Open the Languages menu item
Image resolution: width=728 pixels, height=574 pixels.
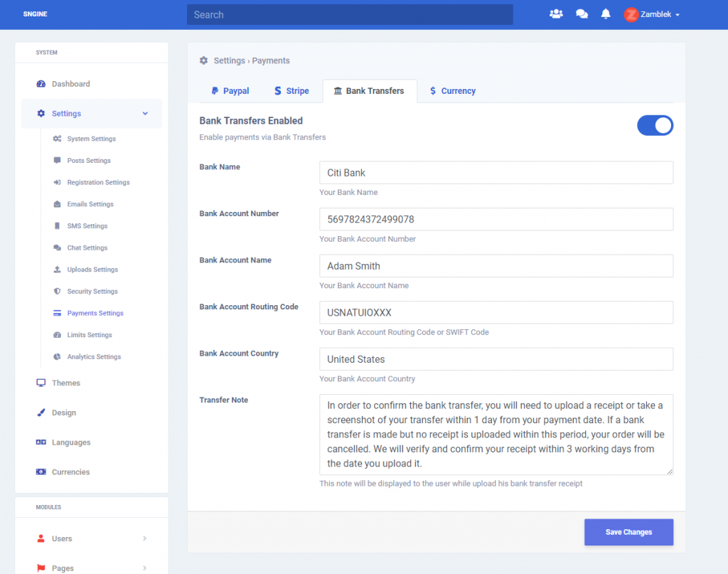[x=71, y=442]
